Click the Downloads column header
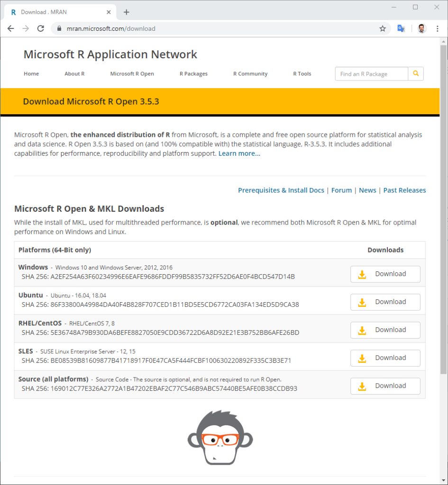This screenshot has height=485, width=448. 385,250
